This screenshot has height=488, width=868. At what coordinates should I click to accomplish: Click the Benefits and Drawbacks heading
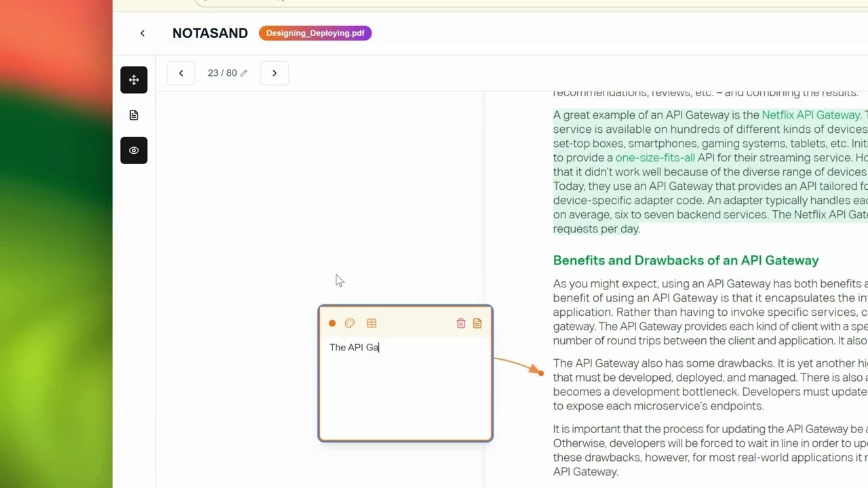click(686, 260)
